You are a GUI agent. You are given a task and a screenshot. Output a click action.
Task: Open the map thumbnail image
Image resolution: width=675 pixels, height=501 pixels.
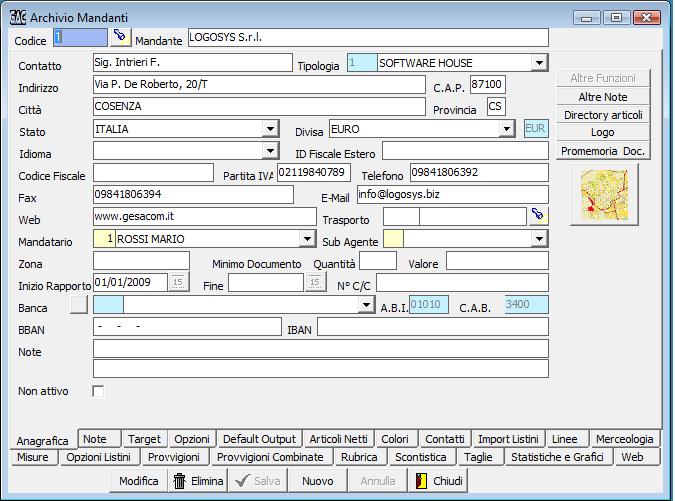click(x=608, y=194)
